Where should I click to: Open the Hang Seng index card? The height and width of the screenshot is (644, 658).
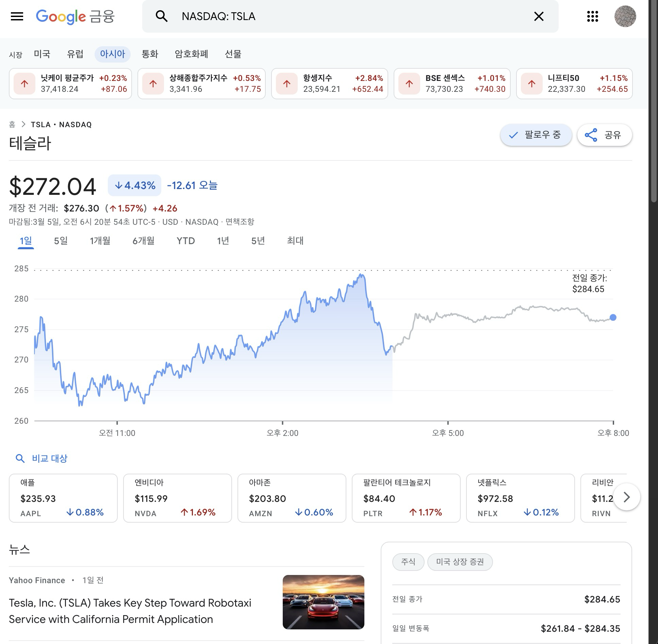[329, 84]
